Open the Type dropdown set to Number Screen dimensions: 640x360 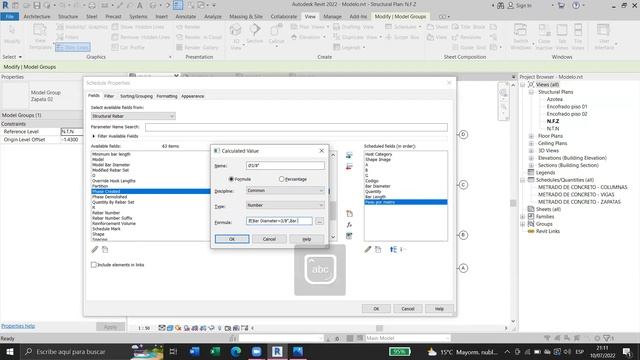coord(285,205)
